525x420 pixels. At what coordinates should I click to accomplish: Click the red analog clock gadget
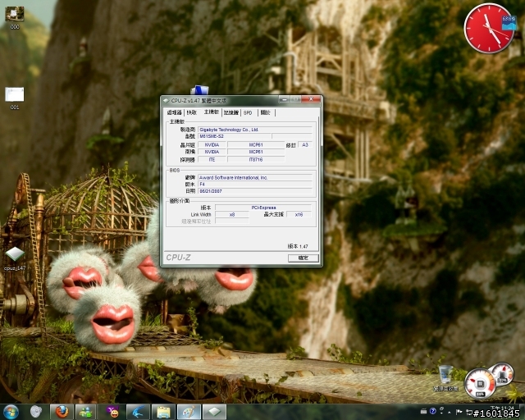(x=489, y=28)
